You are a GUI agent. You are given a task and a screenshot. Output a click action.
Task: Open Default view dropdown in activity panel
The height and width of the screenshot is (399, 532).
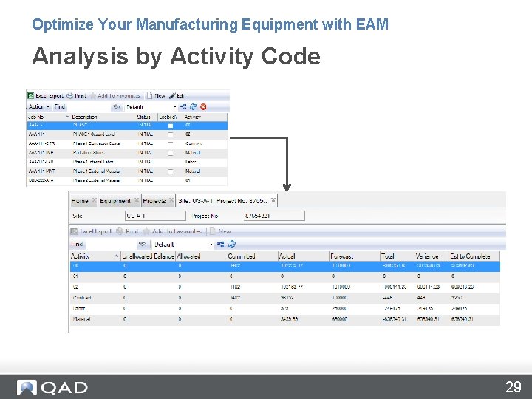click(211, 245)
